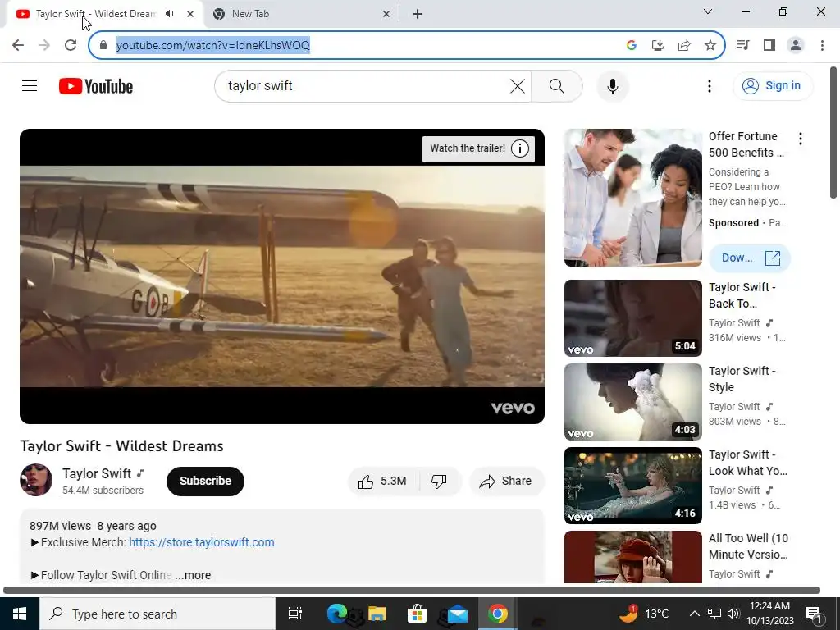Click the taskbar search box

(x=157, y=614)
